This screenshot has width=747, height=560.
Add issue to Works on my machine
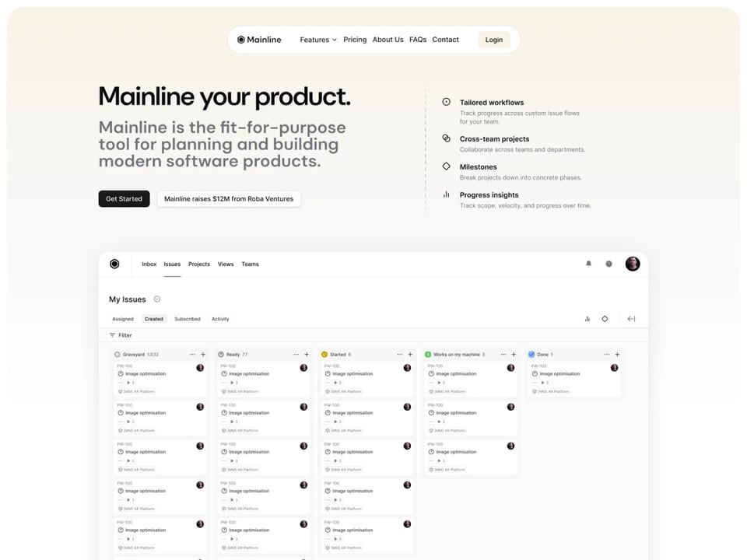[514, 355]
